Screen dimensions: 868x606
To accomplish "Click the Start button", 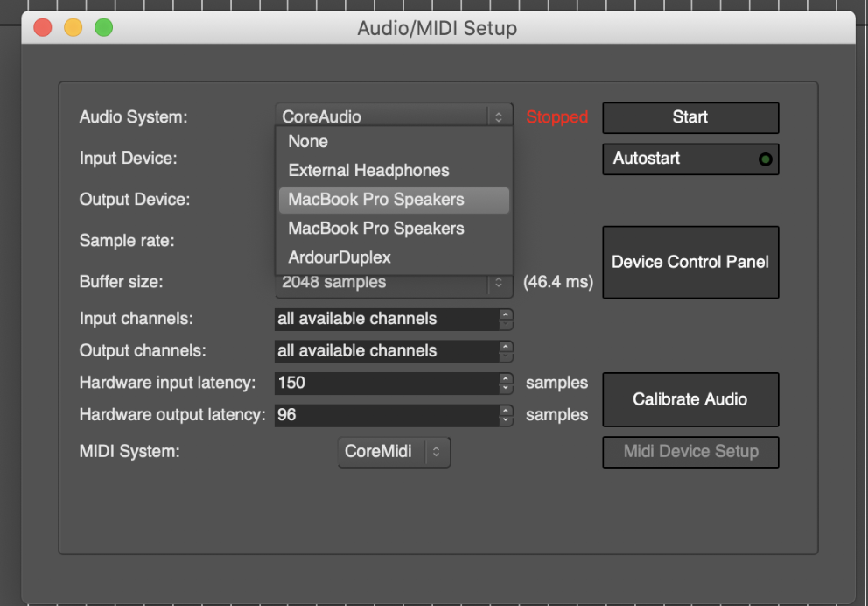I will pyautogui.click(x=689, y=117).
